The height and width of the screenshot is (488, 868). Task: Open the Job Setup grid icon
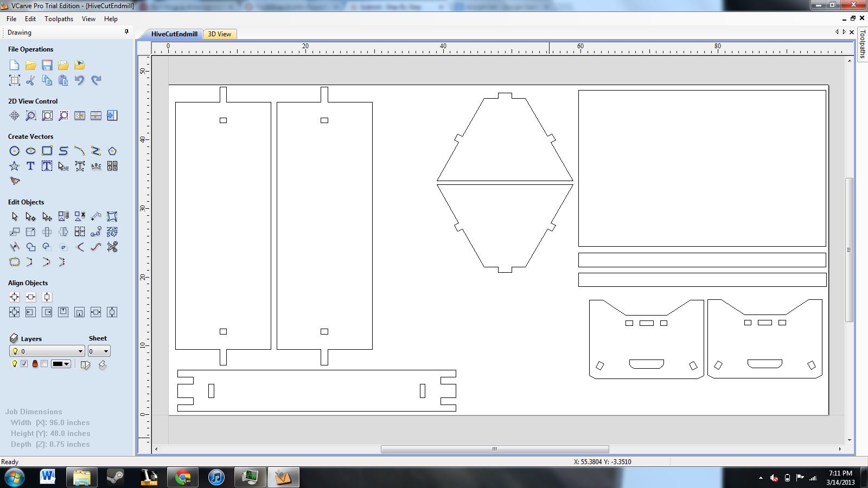pos(15,80)
